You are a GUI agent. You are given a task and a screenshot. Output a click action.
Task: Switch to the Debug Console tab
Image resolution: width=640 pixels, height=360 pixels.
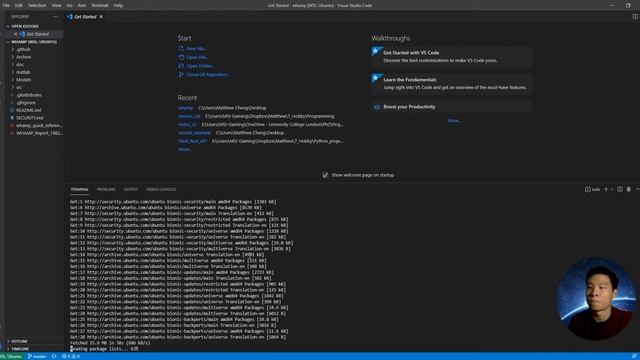[161, 189]
